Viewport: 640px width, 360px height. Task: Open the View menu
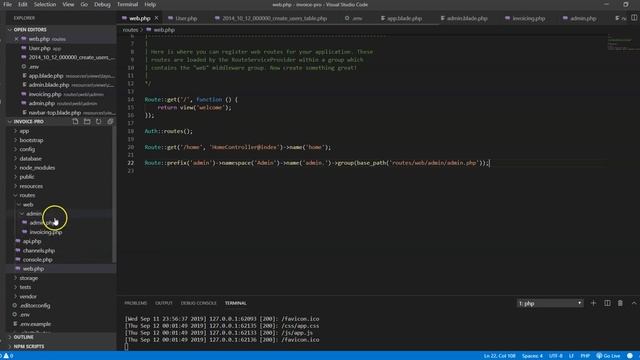point(68,4)
